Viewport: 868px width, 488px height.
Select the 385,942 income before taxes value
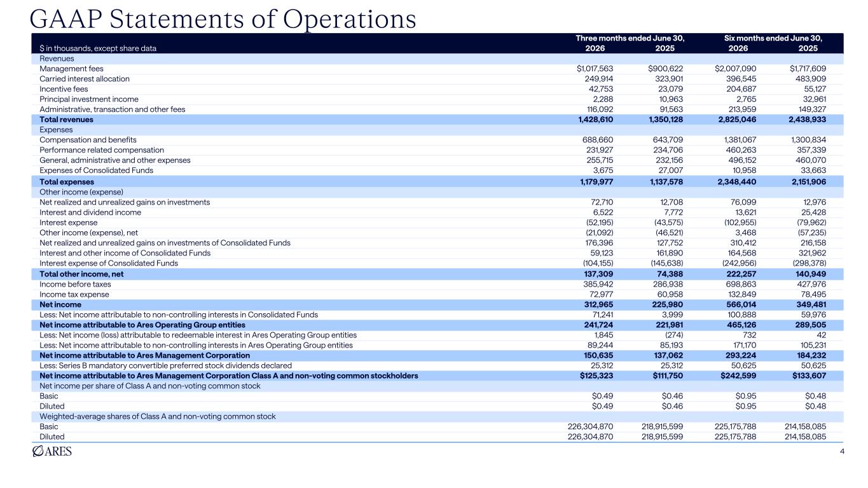click(x=598, y=285)
